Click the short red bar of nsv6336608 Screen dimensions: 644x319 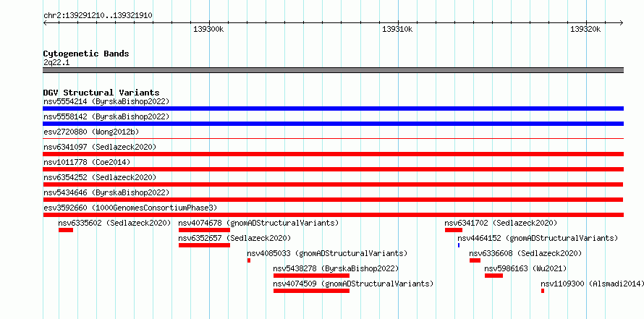[x=475, y=260]
